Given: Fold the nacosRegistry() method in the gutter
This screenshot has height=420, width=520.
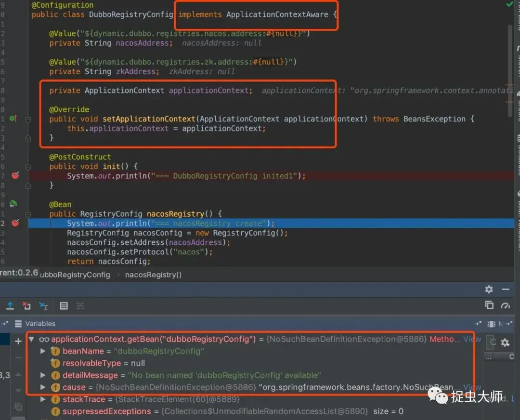Looking at the screenshot, I should [x=28, y=214].
